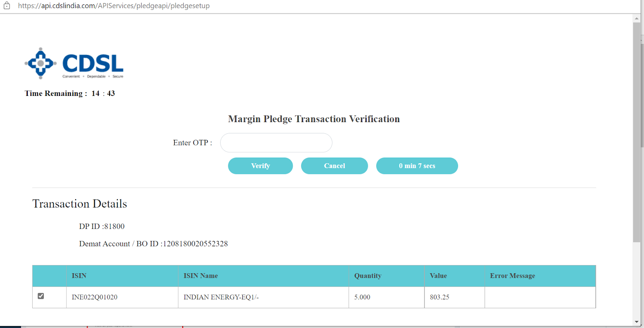Click the value 803.25
Viewport: 644px width, 328px height.
click(x=440, y=297)
